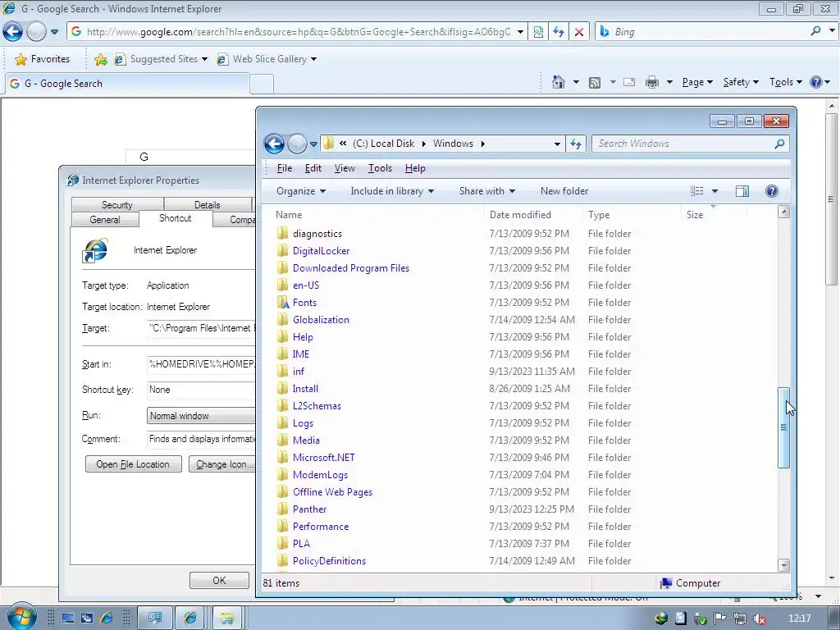840x630 pixels.
Task: Open the Tools menu in Explorer
Action: tap(380, 168)
